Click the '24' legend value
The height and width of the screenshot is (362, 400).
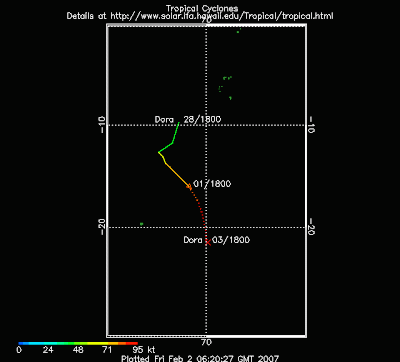(x=48, y=350)
